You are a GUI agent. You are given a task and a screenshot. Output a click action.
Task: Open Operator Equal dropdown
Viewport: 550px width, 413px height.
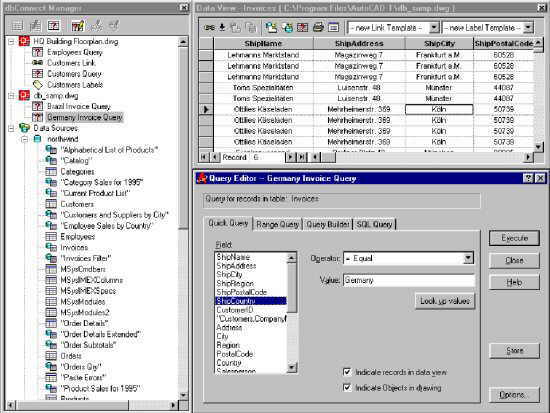468,259
